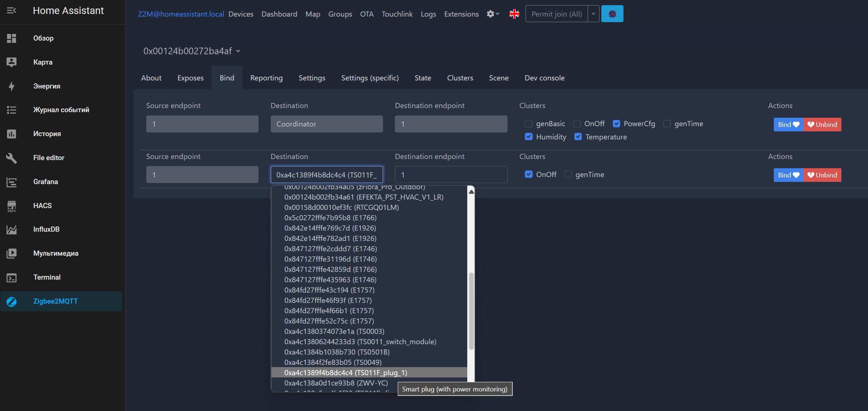Screen dimensions: 868x411
Task: Click Bind button in Coordinator row
Action: point(789,124)
